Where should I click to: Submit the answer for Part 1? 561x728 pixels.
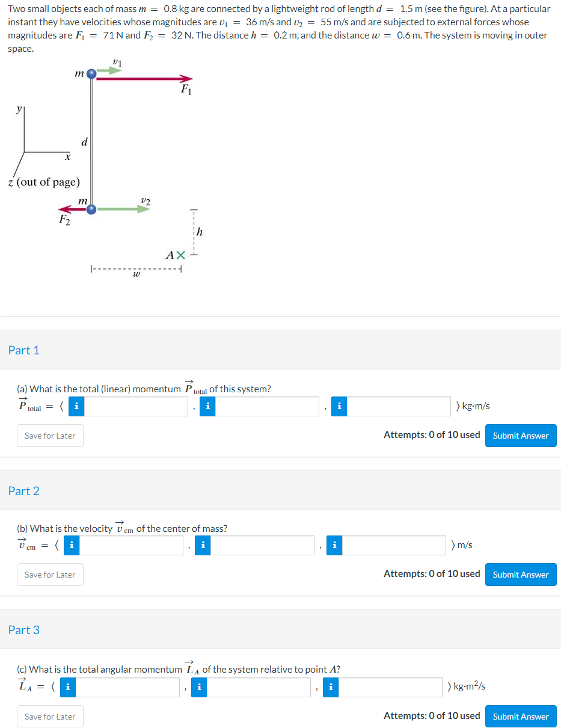tap(520, 435)
